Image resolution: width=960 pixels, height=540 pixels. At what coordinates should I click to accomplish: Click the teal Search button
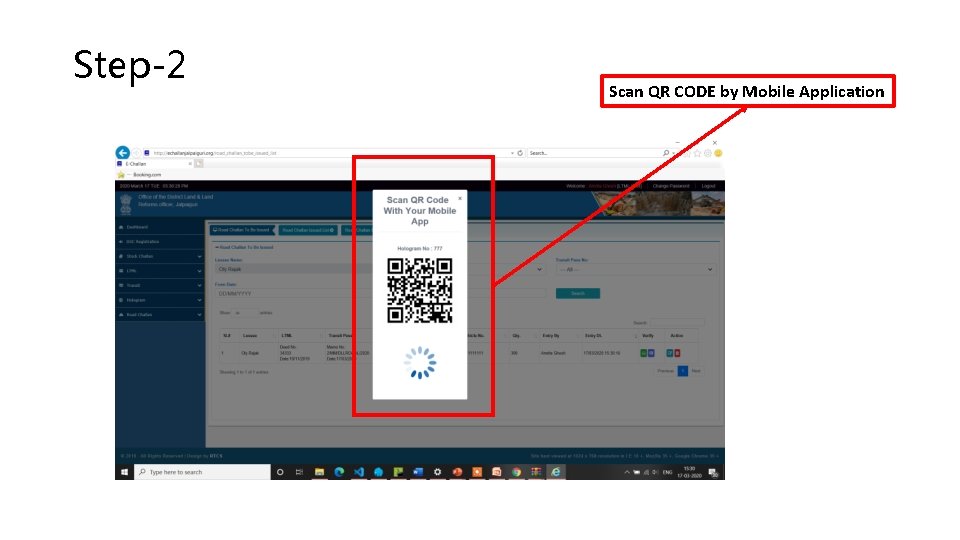click(577, 294)
